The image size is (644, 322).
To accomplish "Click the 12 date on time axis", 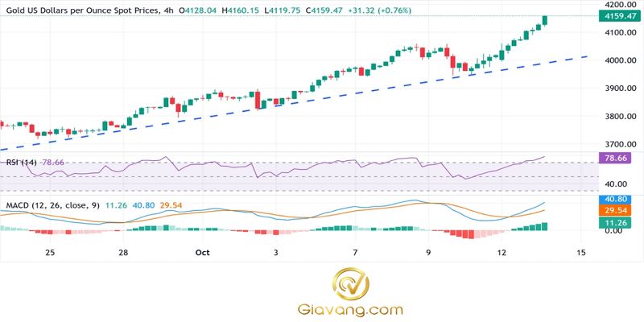I will [502, 253].
